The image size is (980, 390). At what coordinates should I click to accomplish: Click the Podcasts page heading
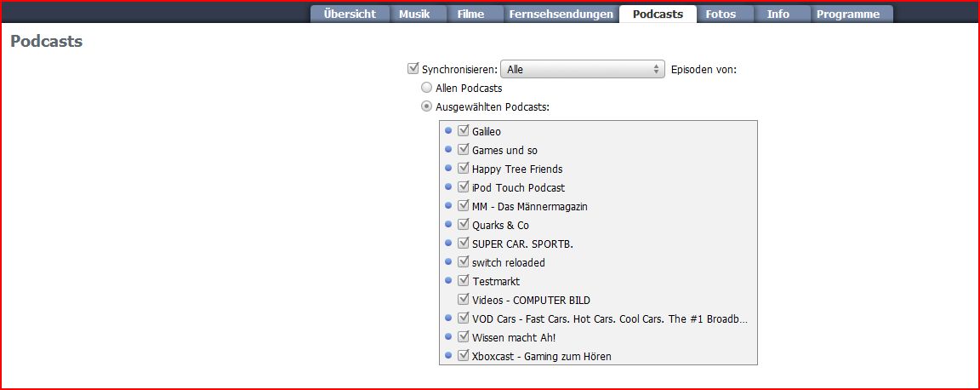pos(47,42)
